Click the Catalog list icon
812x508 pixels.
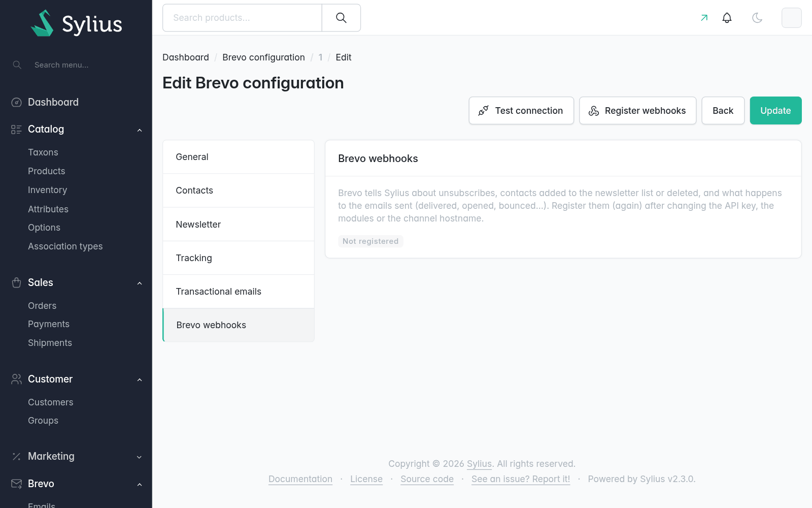(x=17, y=130)
